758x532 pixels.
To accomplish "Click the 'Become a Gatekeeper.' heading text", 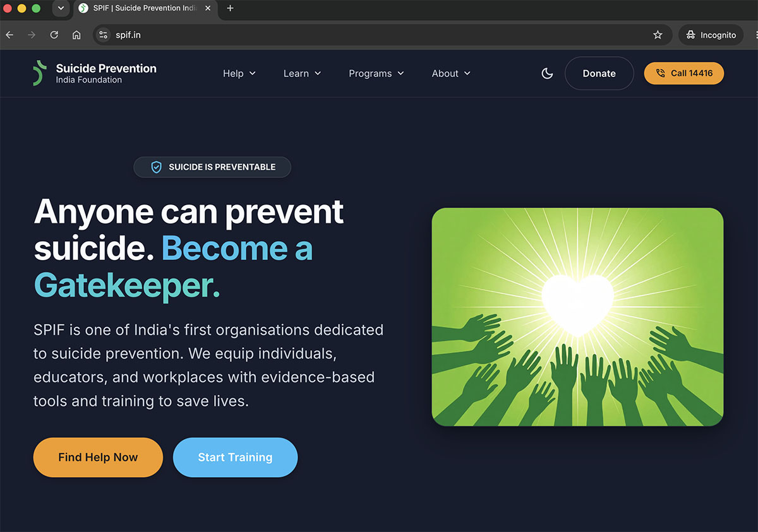I will click(x=174, y=267).
